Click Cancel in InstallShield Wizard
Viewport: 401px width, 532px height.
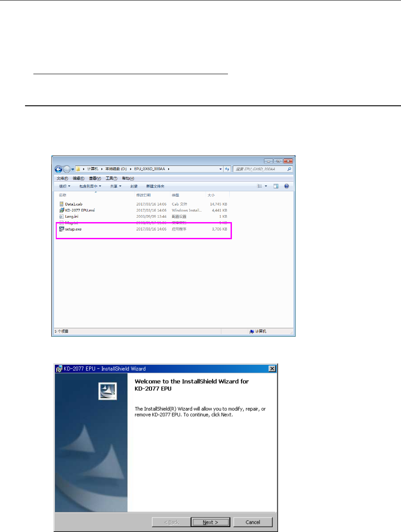pyautogui.click(x=253, y=522)
